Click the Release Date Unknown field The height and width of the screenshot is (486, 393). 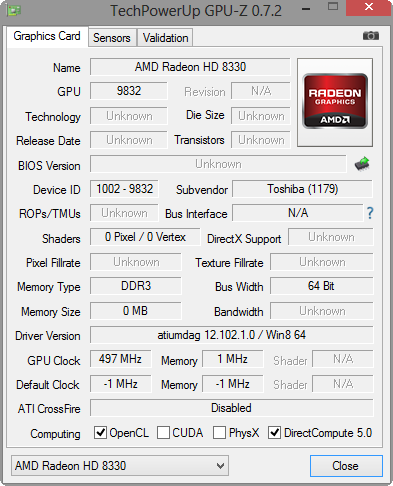click(x=129, y=140)
